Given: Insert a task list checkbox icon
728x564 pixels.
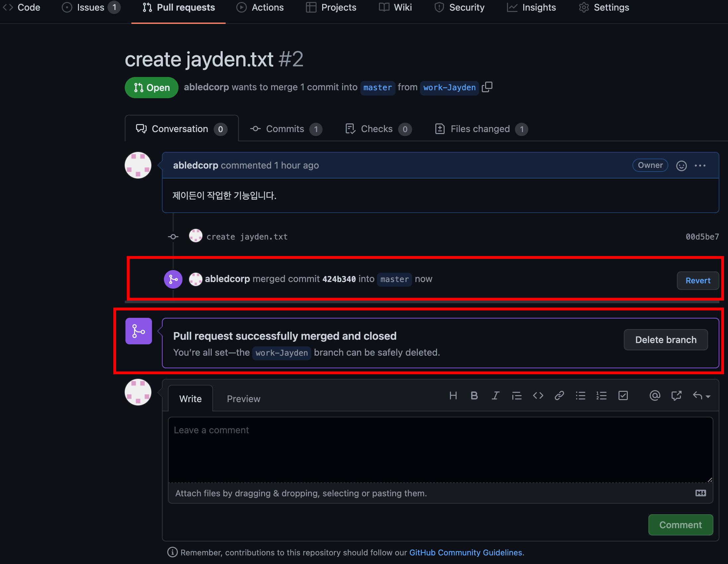Looking at the screenshot, I should (x=623, y=396).
